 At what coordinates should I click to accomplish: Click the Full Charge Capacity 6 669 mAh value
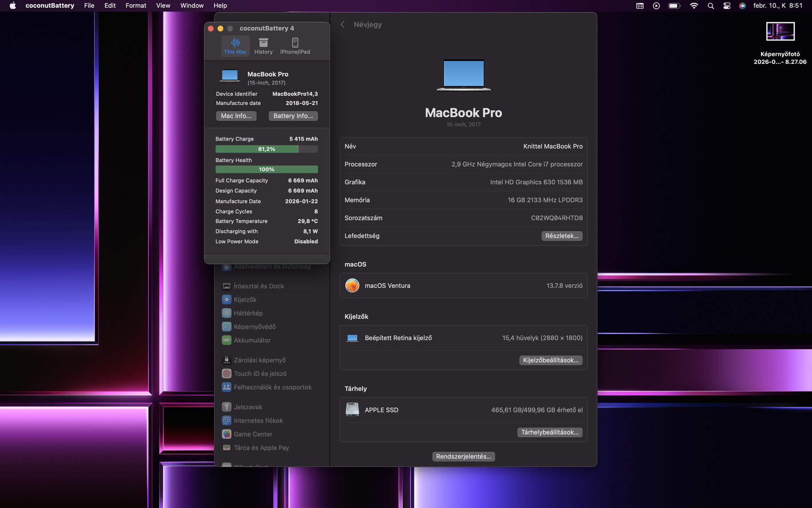pos(303,181)
